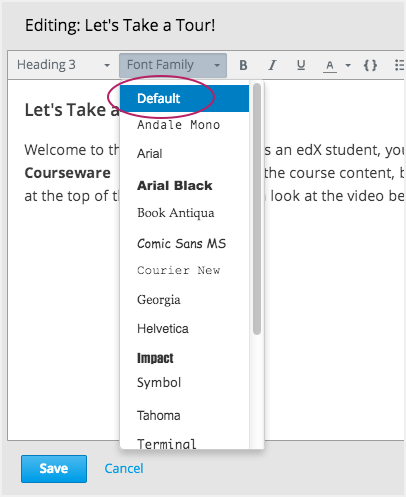The width and height of the screenshot is (406, 497).
Task: Choose Comic Sans MS font
Action: click(184, 244)
